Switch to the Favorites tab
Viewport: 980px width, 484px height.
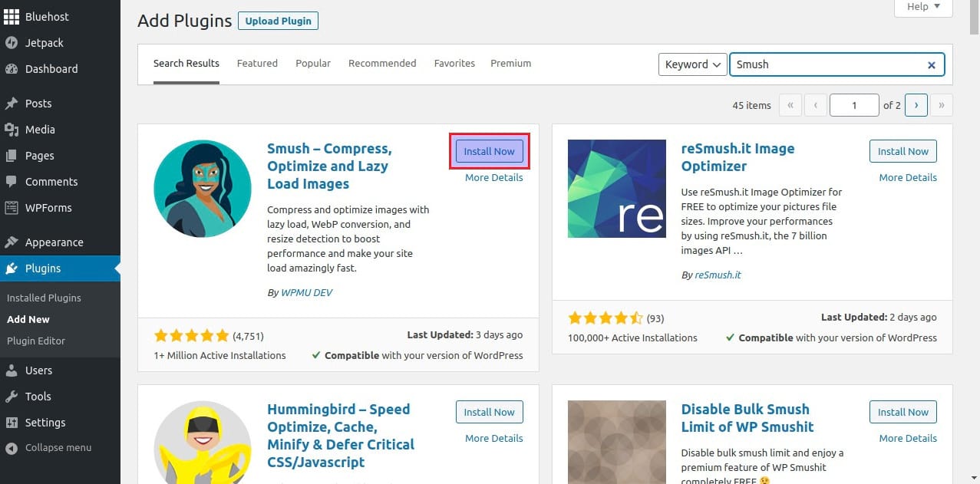[454, 64]
